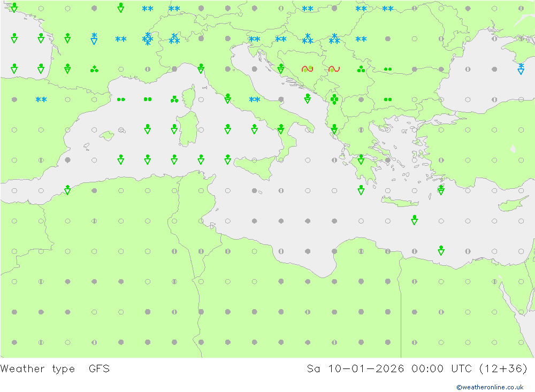Click the rain shower symbol at Italy's toe in Calabria
This screenshot has height=392, width=535.
click(x=281, y=129)
